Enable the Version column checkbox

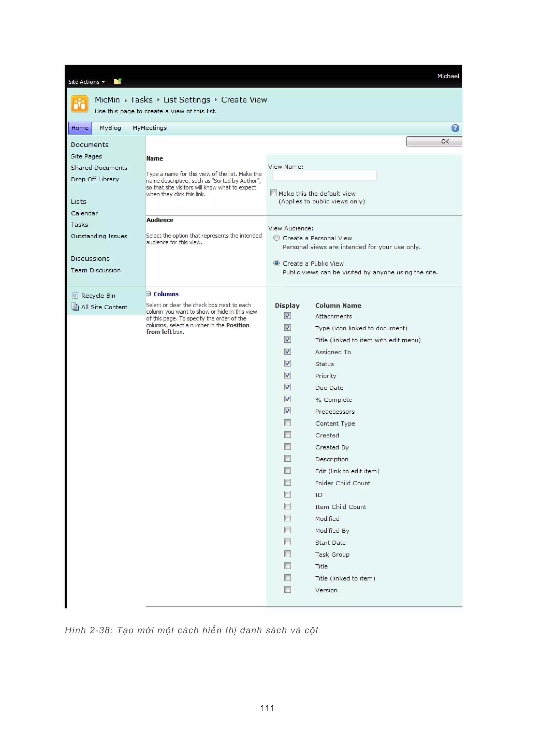(288, 590)
